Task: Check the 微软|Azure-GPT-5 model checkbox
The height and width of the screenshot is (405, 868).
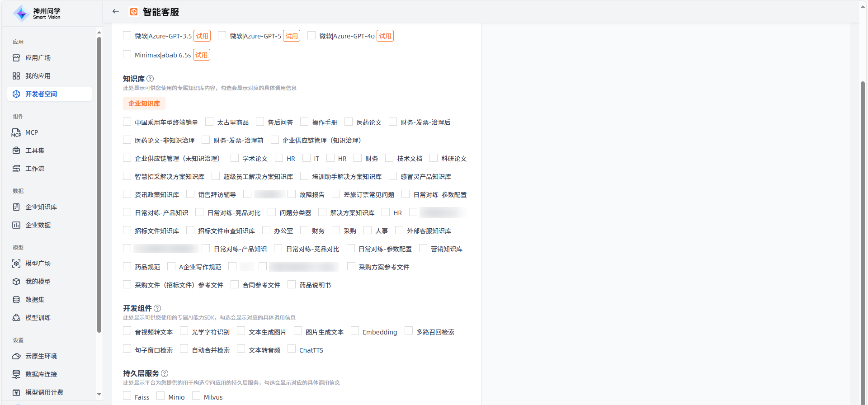Action: point(222,36)
